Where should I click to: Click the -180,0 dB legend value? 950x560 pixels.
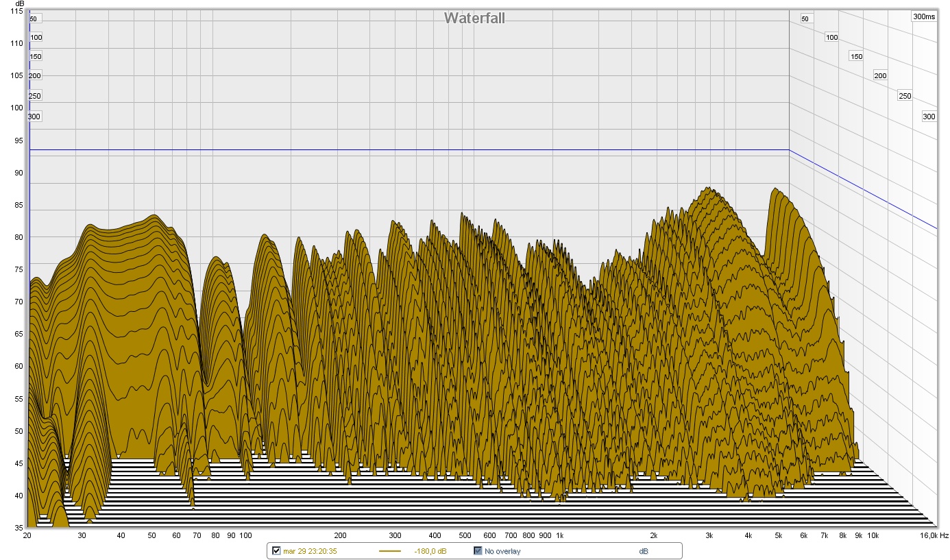(x=430, y=551)
